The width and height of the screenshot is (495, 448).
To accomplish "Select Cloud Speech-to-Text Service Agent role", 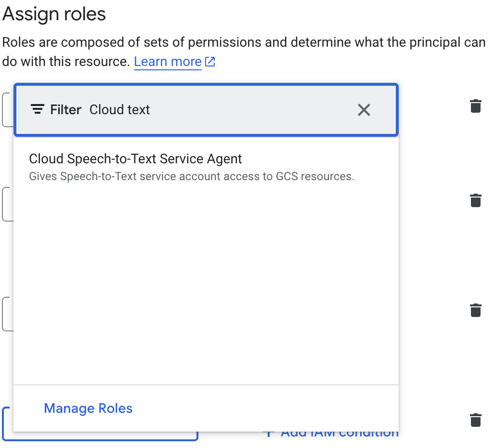I will tap(135, 158).
